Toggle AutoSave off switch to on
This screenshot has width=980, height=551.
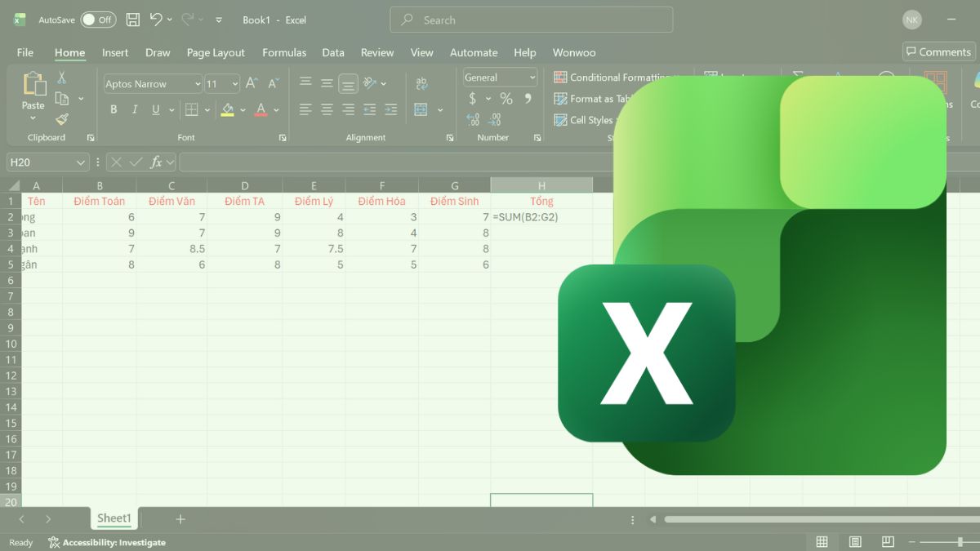point(97,20)
